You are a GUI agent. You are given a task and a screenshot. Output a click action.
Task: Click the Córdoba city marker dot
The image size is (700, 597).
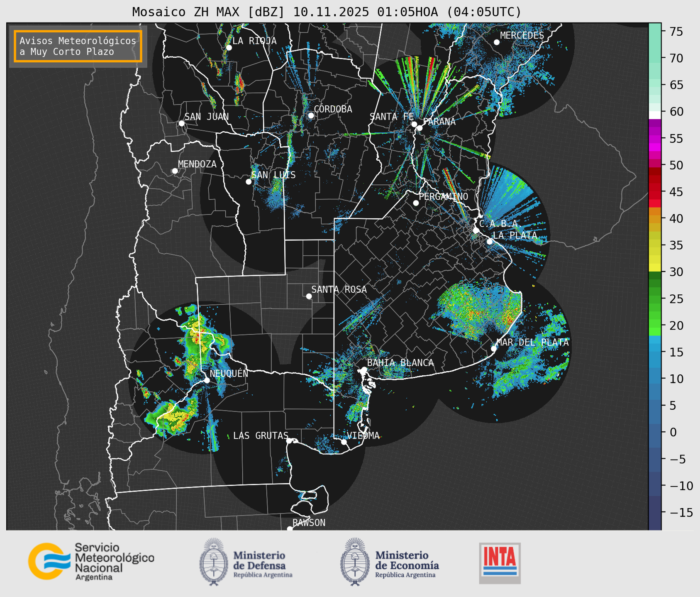pyautogui.click(x=311, y=115)
